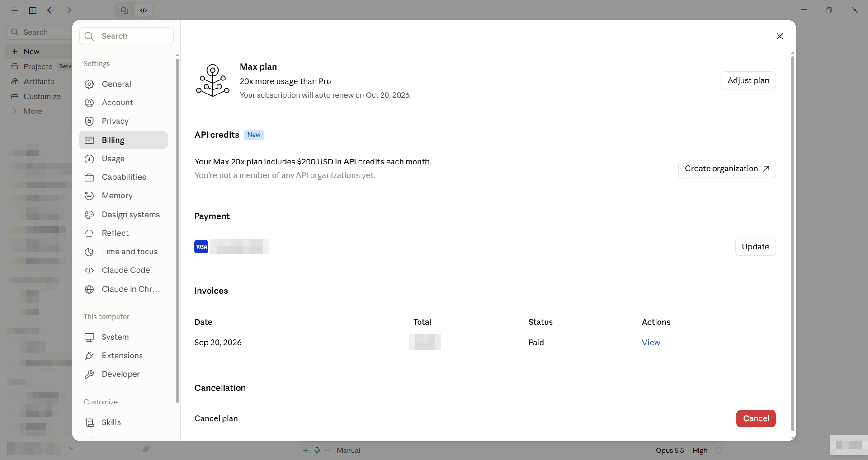The width and height of the screenshot is (868, 460).
Task: Open Privacy settings
Action: (123, 121)
